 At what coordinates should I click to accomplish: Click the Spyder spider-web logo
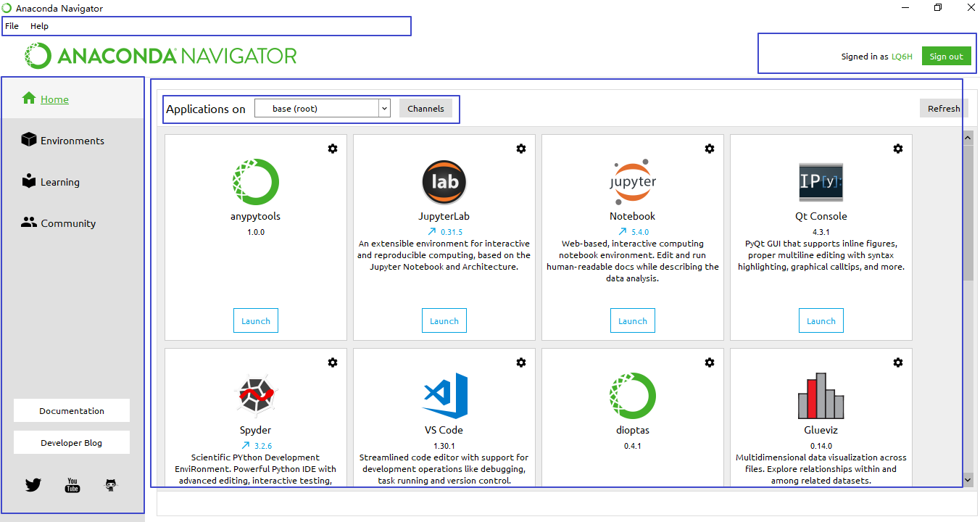(x=256, y=396)
